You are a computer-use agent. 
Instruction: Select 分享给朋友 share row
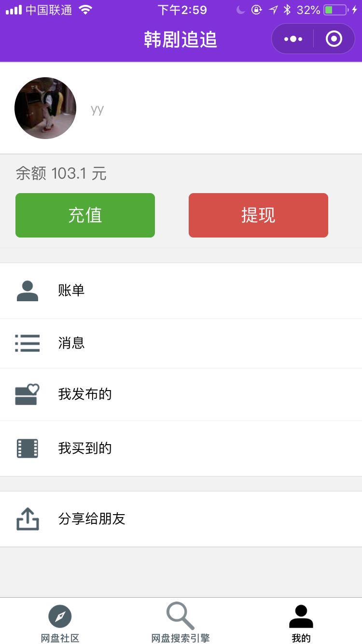[x=181, y=519]
